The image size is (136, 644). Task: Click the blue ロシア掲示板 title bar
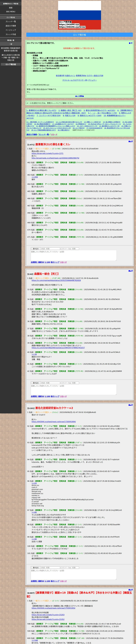pos(79,35)
